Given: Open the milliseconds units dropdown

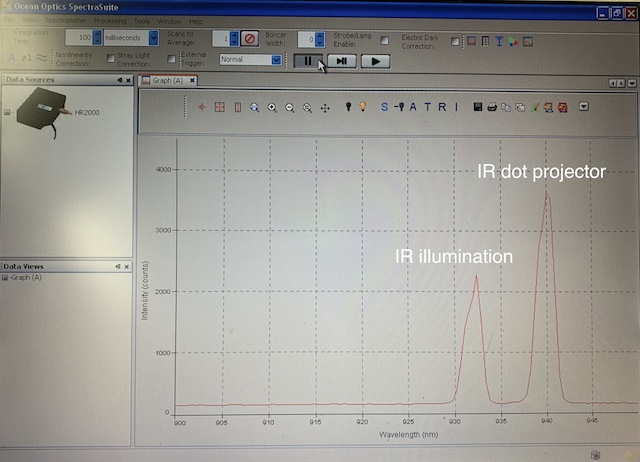Looking at the screenshot, I should pyautogui.click(x=153, y=38).
